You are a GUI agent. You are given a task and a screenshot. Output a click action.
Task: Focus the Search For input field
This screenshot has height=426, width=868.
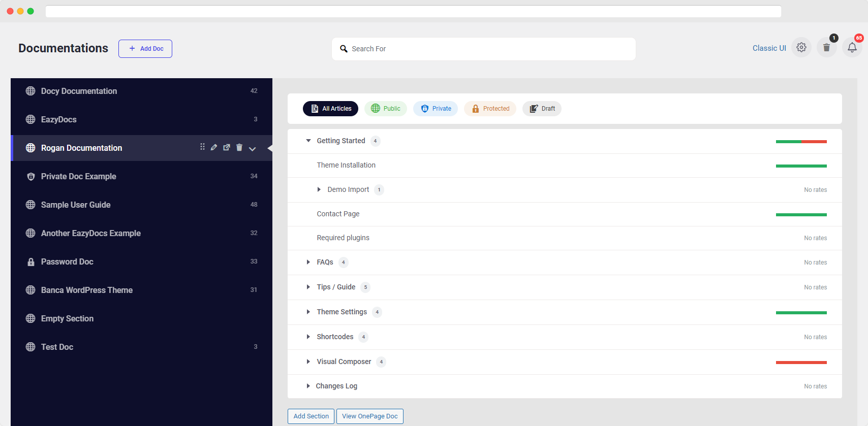click(x=484, y=49)
